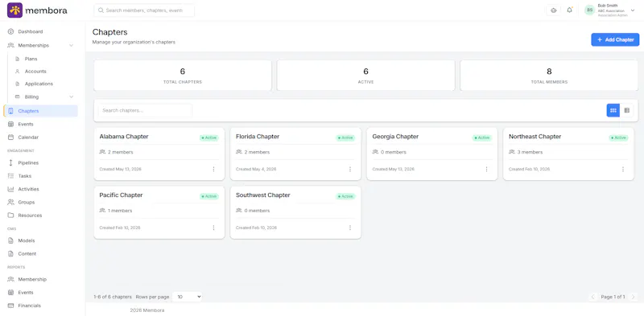Viewport: 644px width, 316px height.
Task: Expand the Billing submenu chevron
Action: click(x=71, y=97)
